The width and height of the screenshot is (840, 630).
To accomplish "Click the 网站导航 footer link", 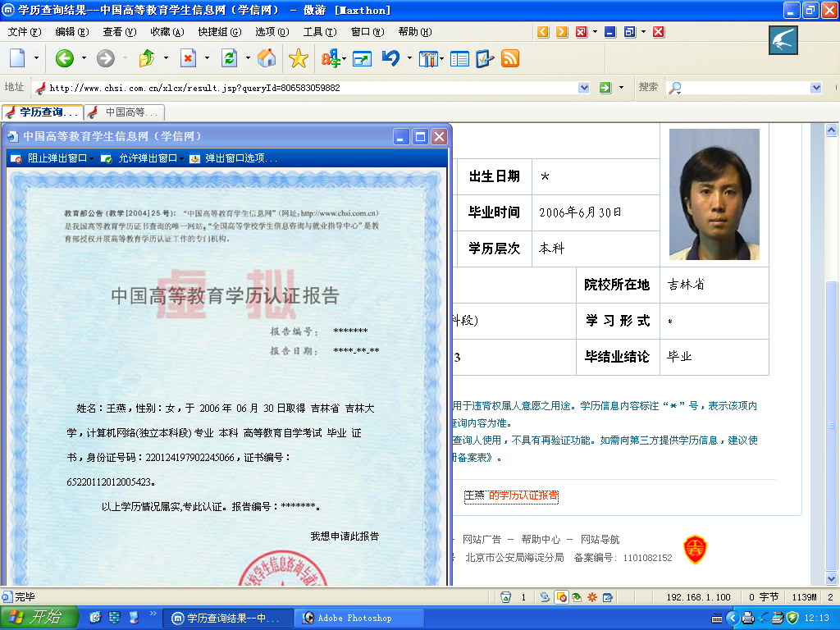I will 600,540.
